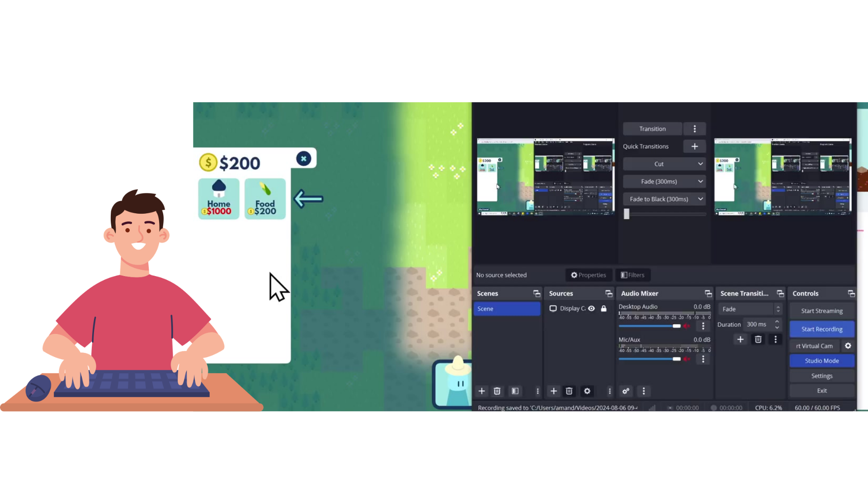The height and width of the screenshot is (488, 868).
Task: Open Advanced Audio Properties gear in Audio Mixer
Action: (x=626, y=391)
